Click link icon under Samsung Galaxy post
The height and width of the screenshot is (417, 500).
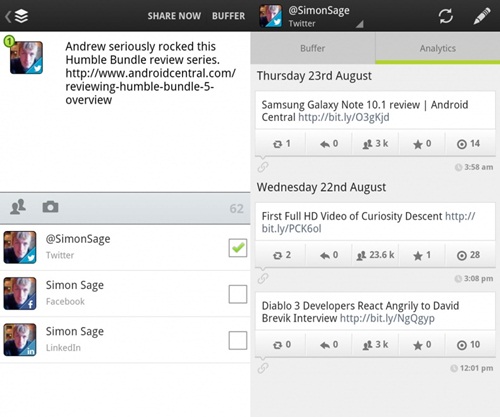pyautogui.click(x=263, y=167)
